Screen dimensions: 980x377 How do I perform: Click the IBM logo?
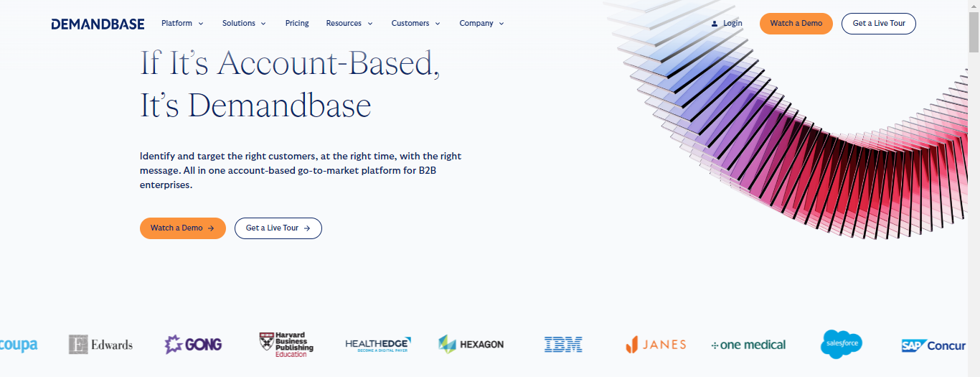(x=563, y=345)
